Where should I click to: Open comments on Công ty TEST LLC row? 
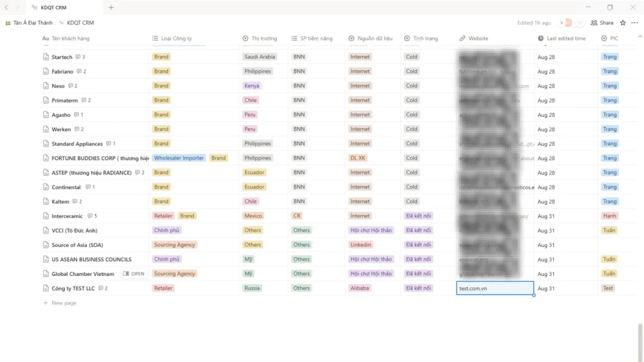pos(103,288)
